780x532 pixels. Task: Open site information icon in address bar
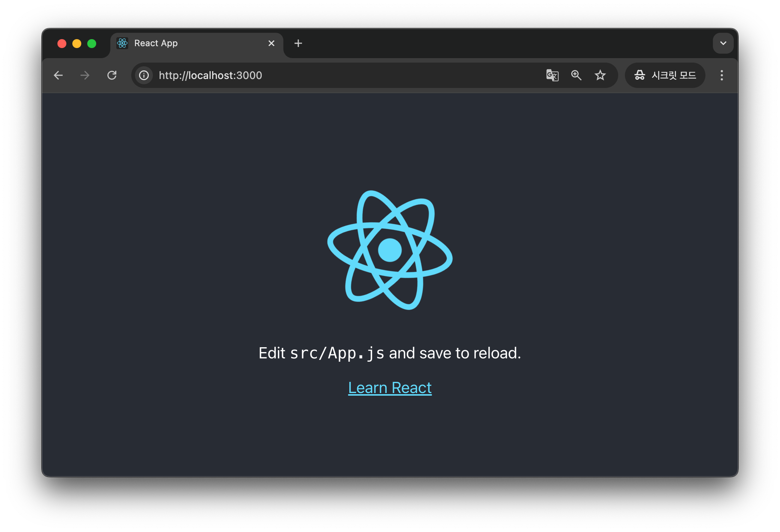144,75
